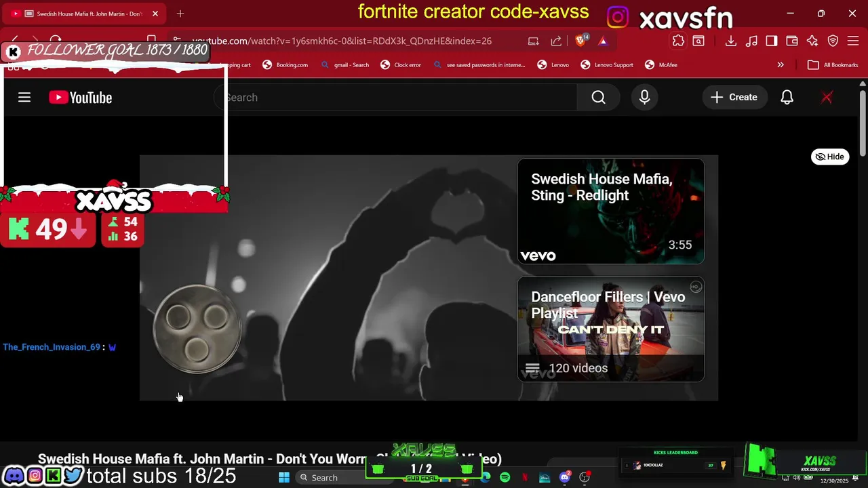Viewport: 868px width, 488px height.
Task: Close the Swedish House Mafia tab
Action: (x=155, y=14)
